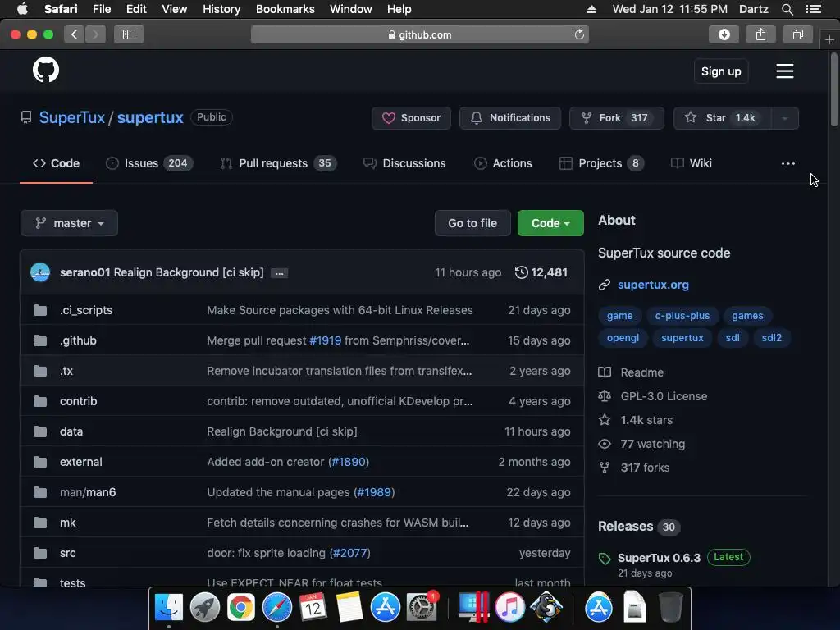840x630 pixels.
Task: Select the Code tab
Action: 57,163
